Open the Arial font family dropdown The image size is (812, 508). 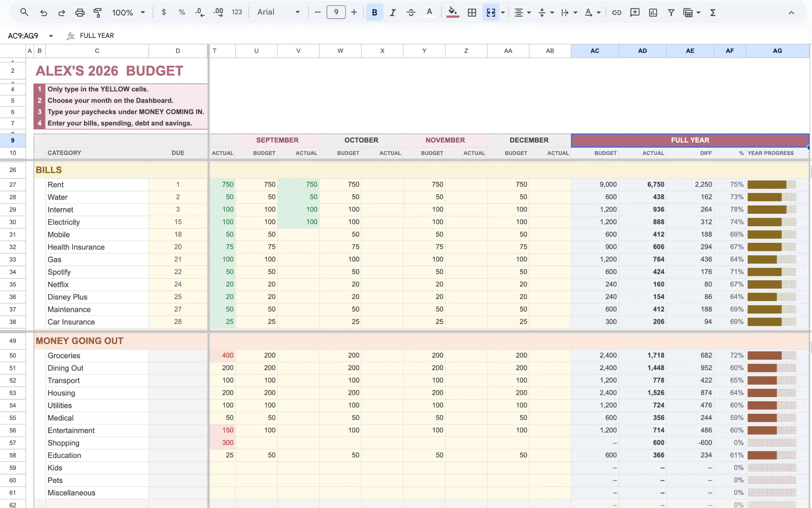[278, 13]
